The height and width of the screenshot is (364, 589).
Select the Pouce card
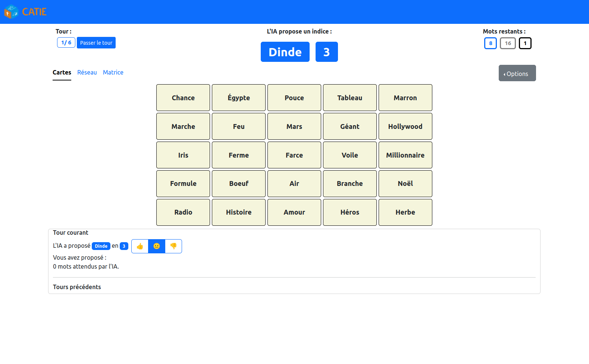click(294, 98)
